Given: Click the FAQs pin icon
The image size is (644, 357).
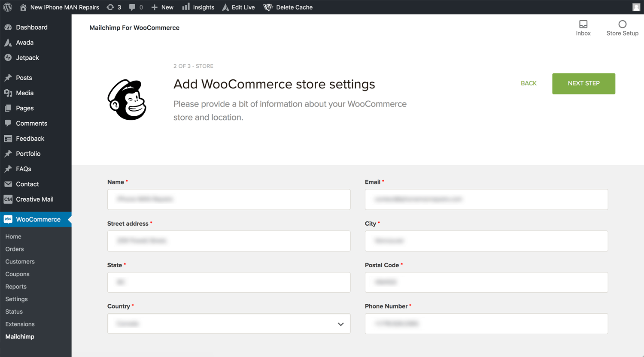Looking at the screenshot, I should coord(8,169).
